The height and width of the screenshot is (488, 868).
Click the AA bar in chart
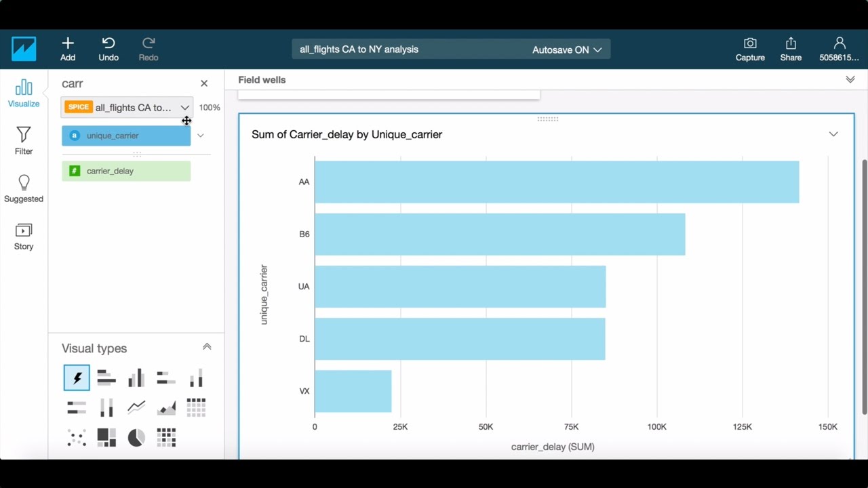tap(557, 182)
